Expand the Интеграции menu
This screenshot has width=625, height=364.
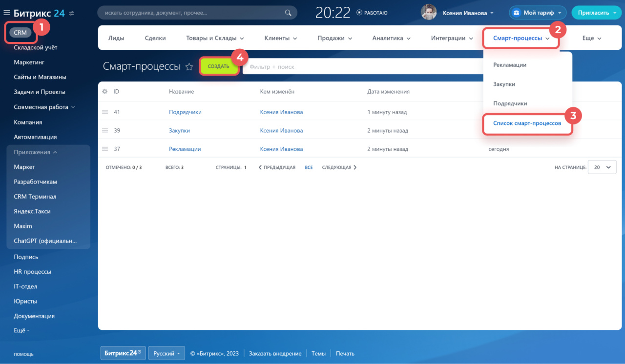pos(452,38)
